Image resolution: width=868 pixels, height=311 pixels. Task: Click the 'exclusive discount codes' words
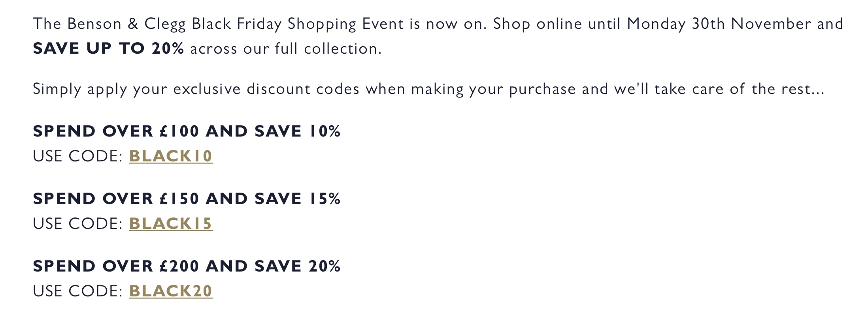pyautogui.click(x=266, y=89)
